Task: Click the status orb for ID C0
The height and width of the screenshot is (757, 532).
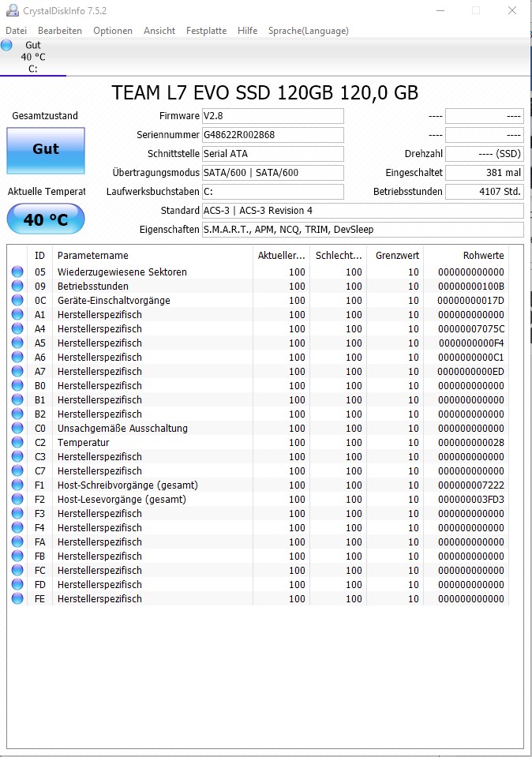Action: (x=17, y=428)
